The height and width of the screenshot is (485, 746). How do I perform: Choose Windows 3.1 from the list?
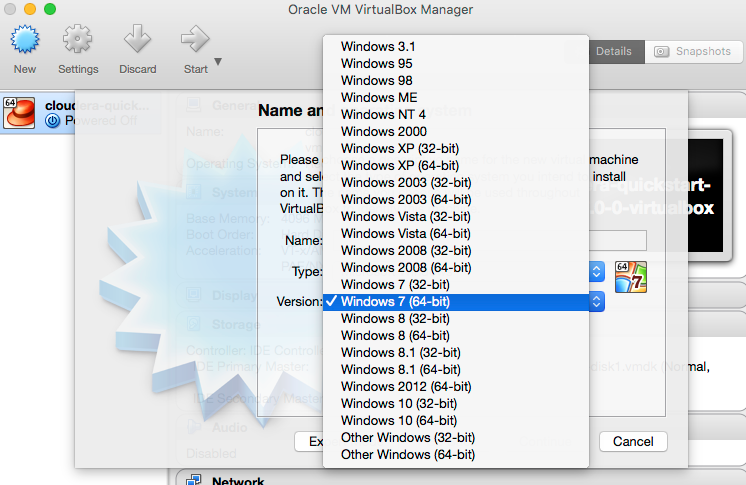(456, 47)
